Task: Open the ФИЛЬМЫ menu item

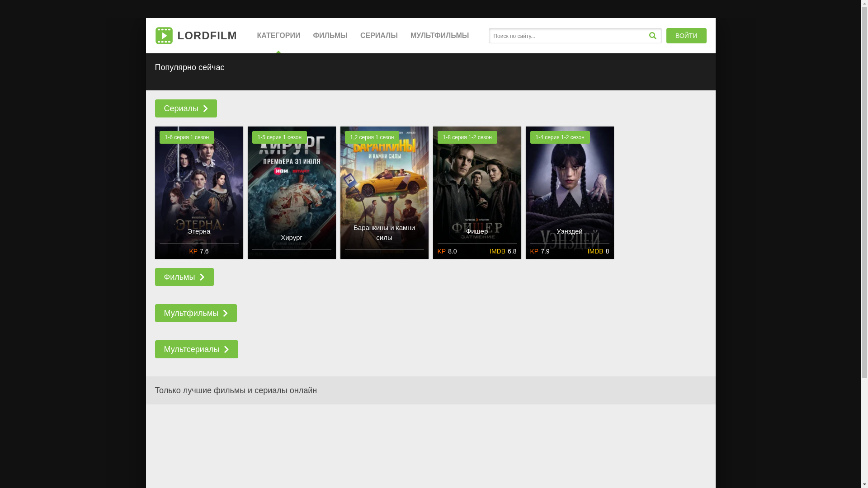Action: 330,36
